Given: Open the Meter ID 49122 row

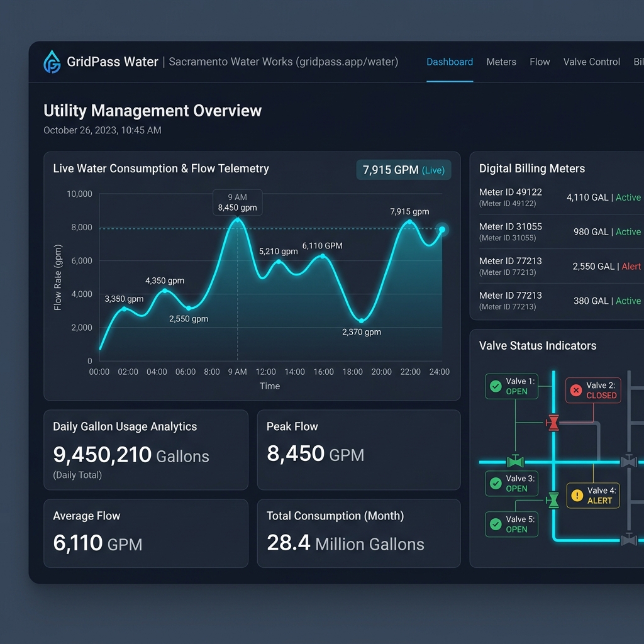Looking at the screenshot, I should (560, 197).
